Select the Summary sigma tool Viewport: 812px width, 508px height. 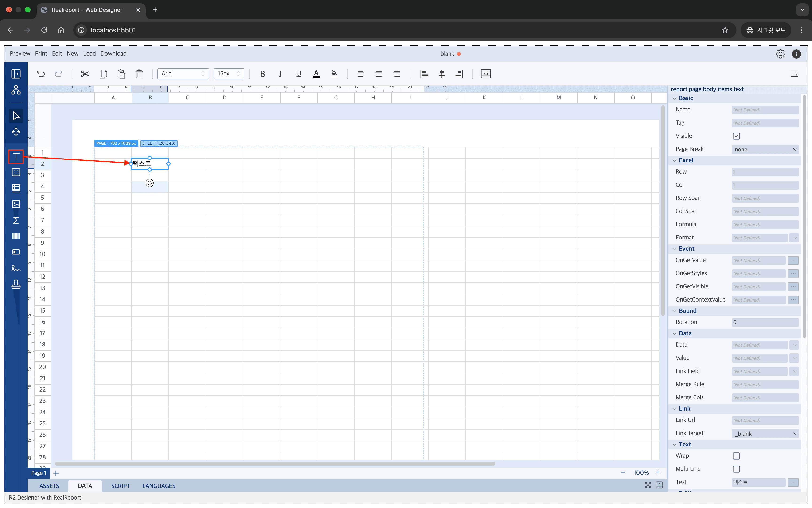point(16,220)
